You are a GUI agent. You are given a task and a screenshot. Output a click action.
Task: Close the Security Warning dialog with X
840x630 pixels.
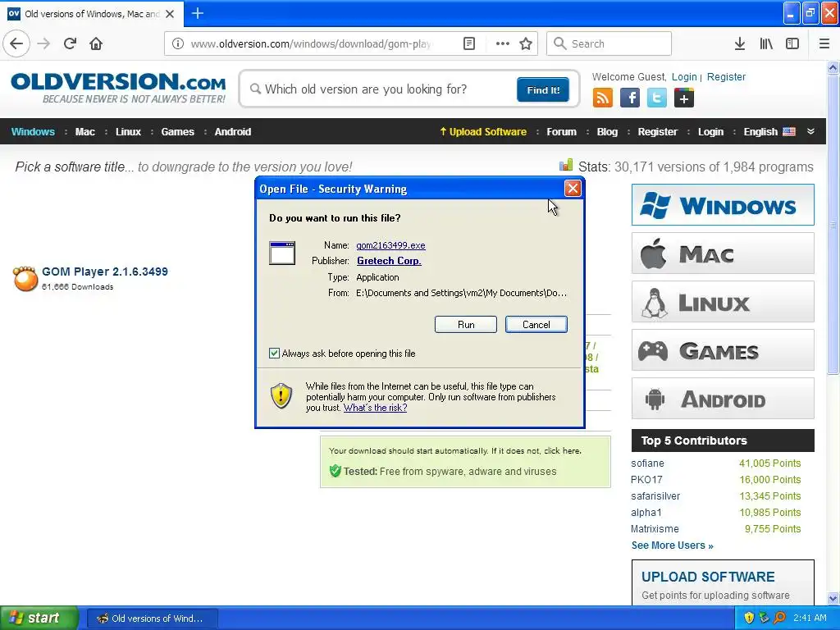(573, 188)
